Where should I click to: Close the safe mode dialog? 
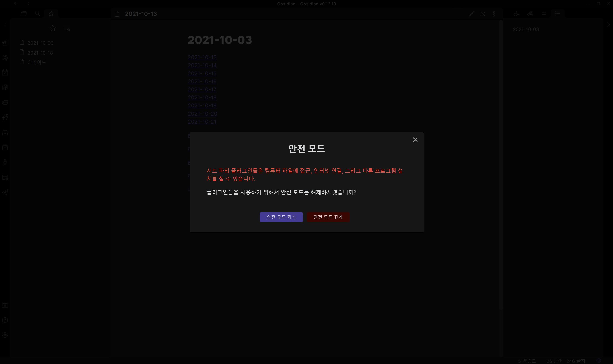coord(415,140)
